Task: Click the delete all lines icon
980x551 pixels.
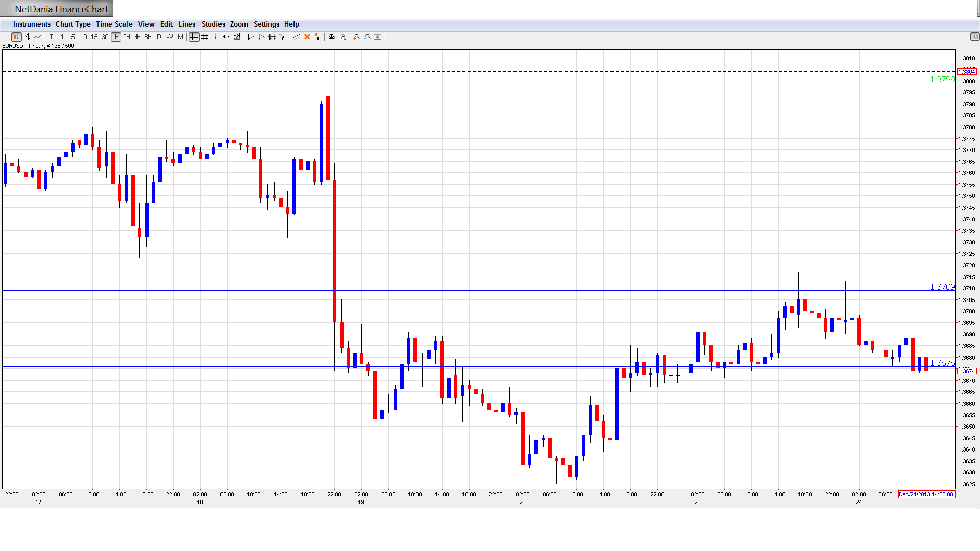Action: pyautogui.click(x=318, y=37)
